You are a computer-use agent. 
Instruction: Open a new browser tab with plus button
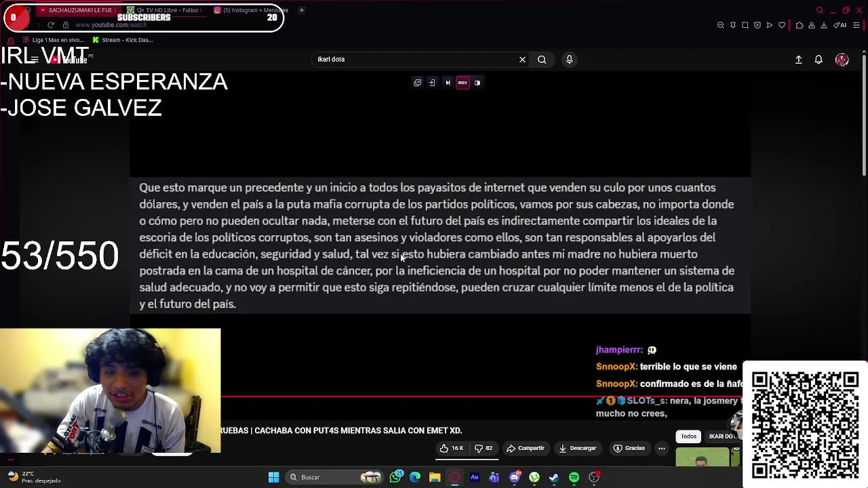click(x=302, y=10)
